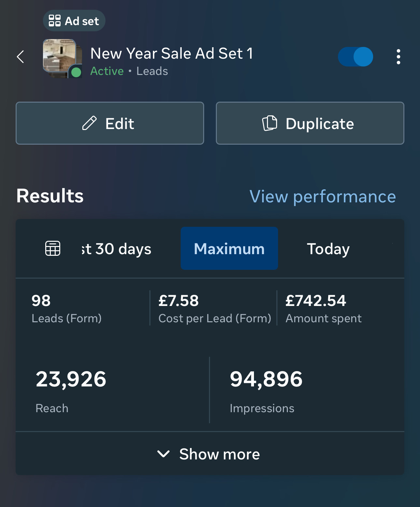420x507 pixels.
Task: Open the three-dot more options menu
Action: pyautogui.click(x=398, y=57)
